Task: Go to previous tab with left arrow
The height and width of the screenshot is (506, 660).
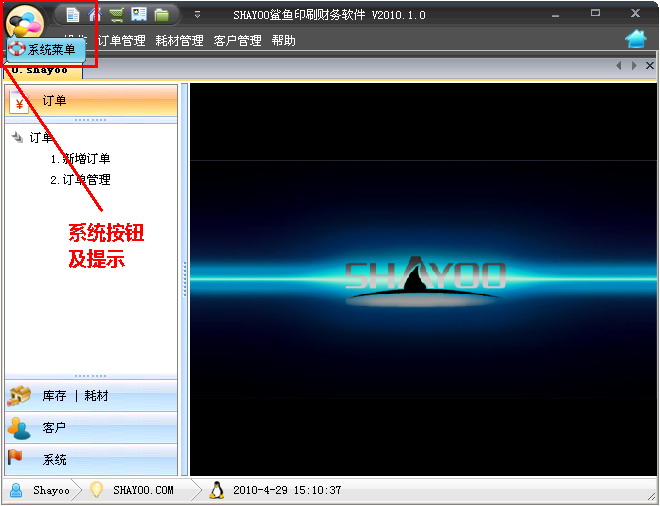Action: point(619,66)
